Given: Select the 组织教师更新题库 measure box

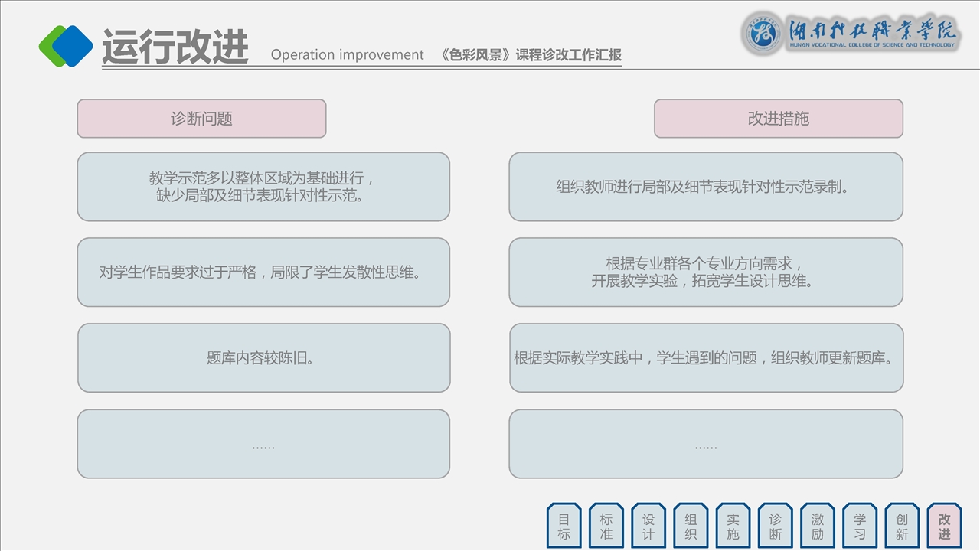Looking at the screenshot, I should click(705, 357).
